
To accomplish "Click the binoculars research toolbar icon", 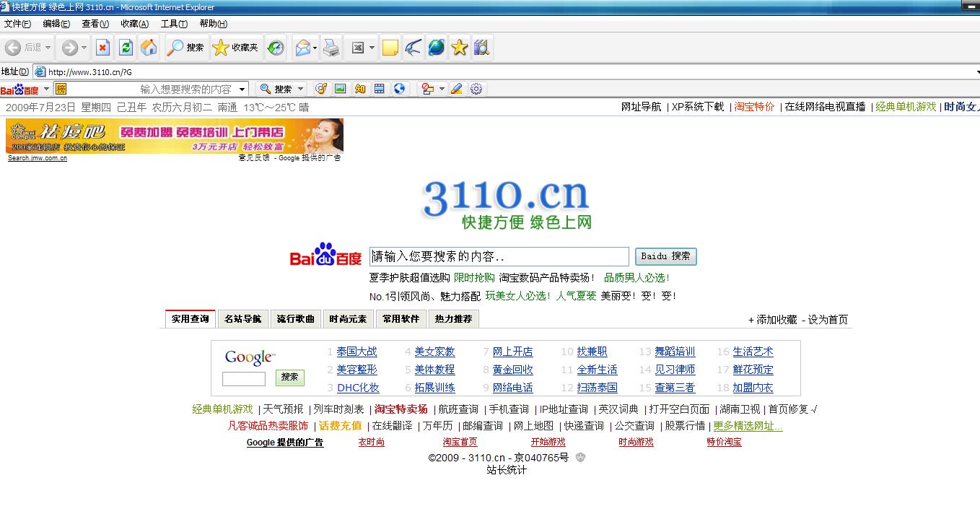I will point(482,48).
